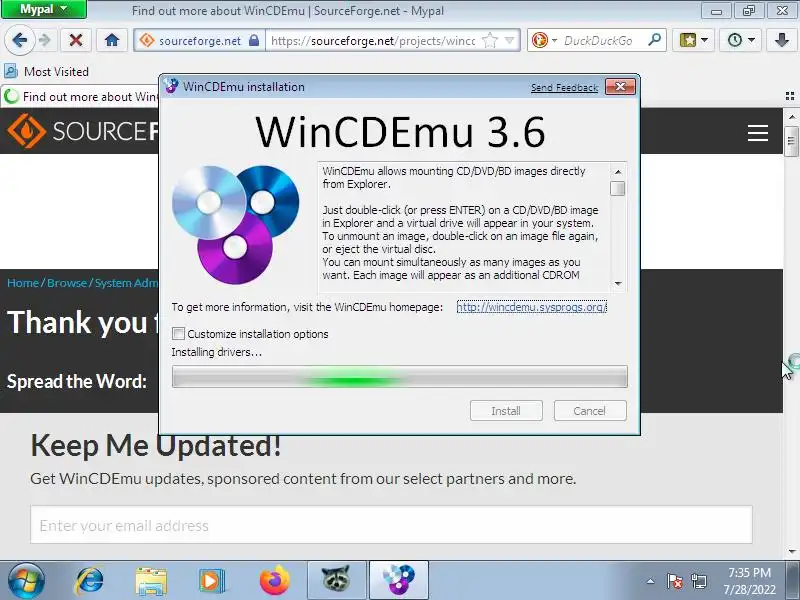This screenshot has height=600, width=800.
Task: Click the description scrollbar thumb
Action: [617, 188]
